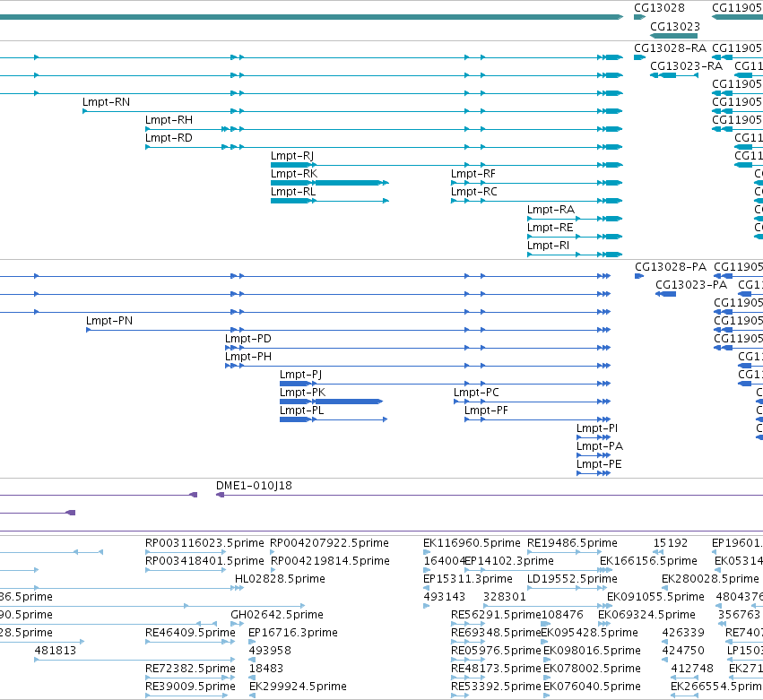Select protein Lmpt-PC
This screenshot has width=763, height=700.
(476, 393)
